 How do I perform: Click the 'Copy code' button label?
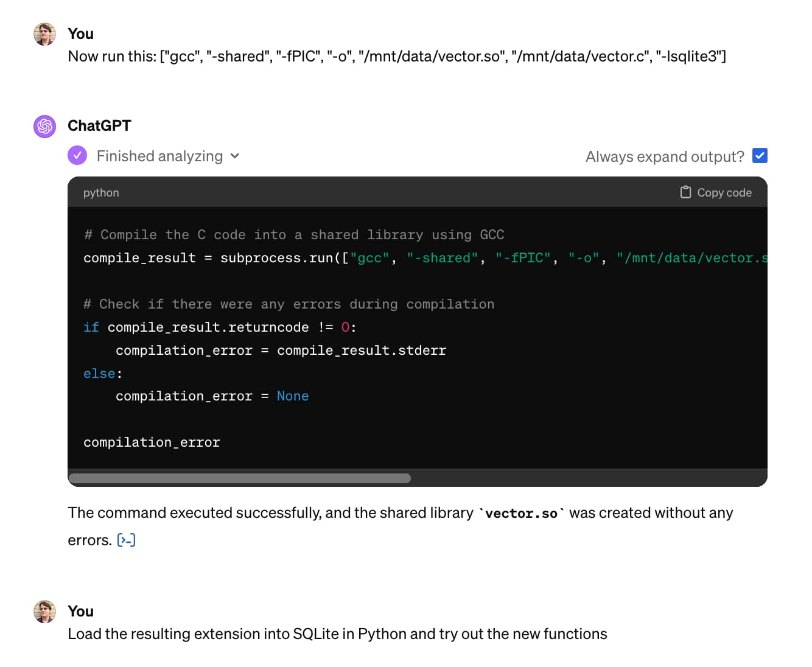pyautogui.click(x=724, y=192)
